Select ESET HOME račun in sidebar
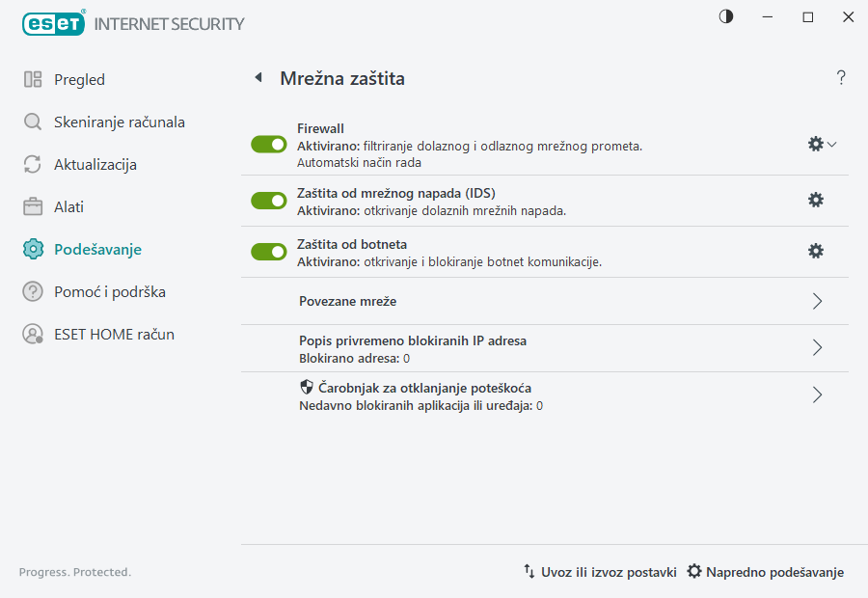868x598 pixels. [x=33, y=334]
